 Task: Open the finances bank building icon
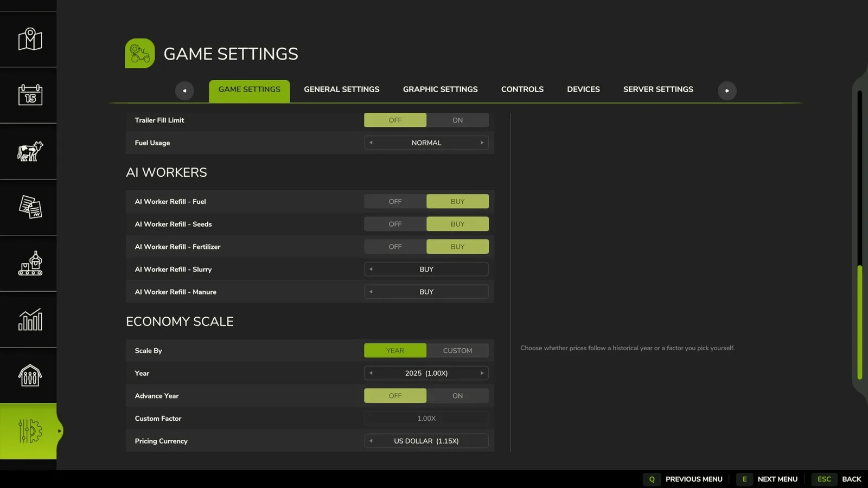30,375
